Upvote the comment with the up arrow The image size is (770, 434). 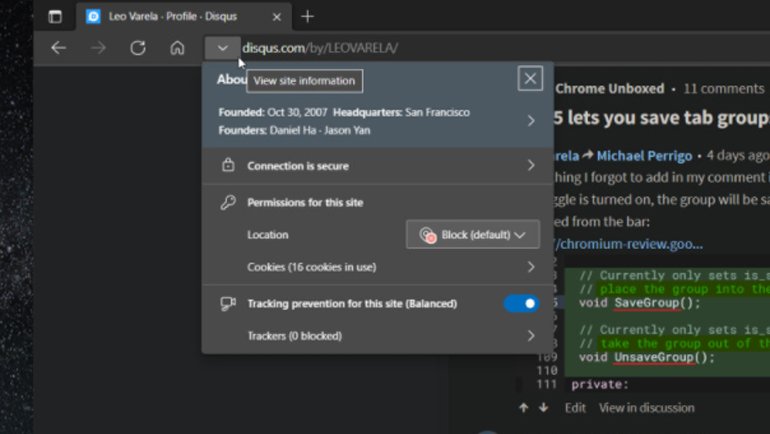523,407
